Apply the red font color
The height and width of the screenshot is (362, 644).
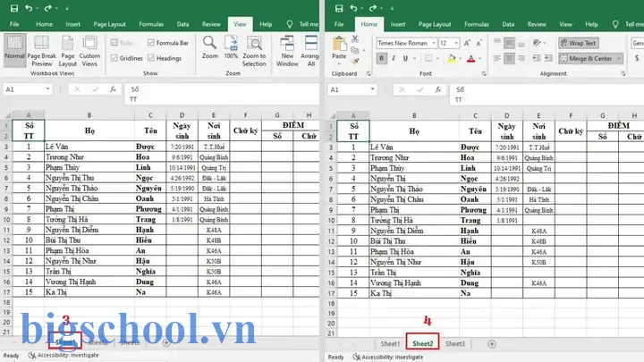(x=471, y=58)
